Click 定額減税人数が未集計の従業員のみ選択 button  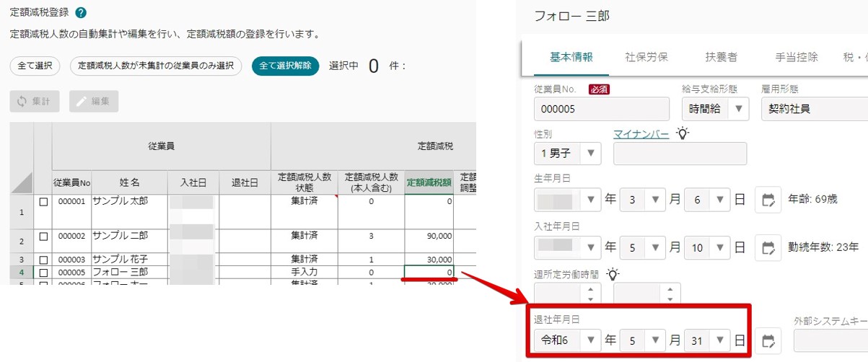[155, 66]
